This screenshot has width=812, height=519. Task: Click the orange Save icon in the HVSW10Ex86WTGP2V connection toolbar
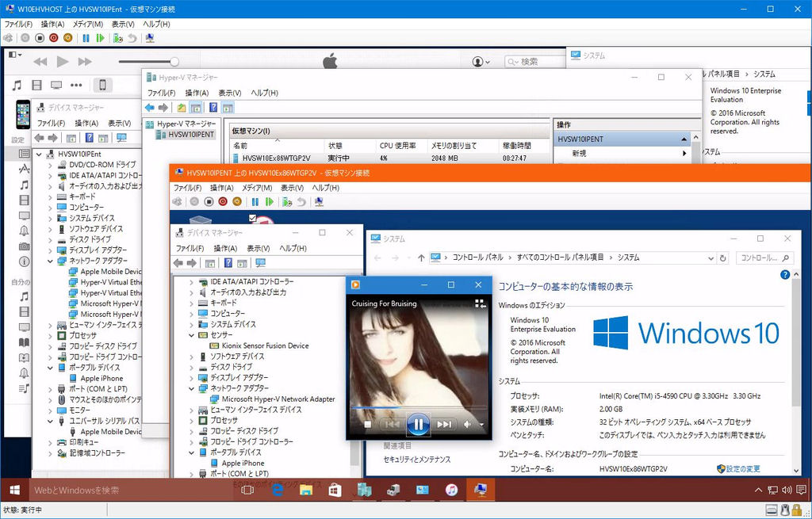[237, 202]
